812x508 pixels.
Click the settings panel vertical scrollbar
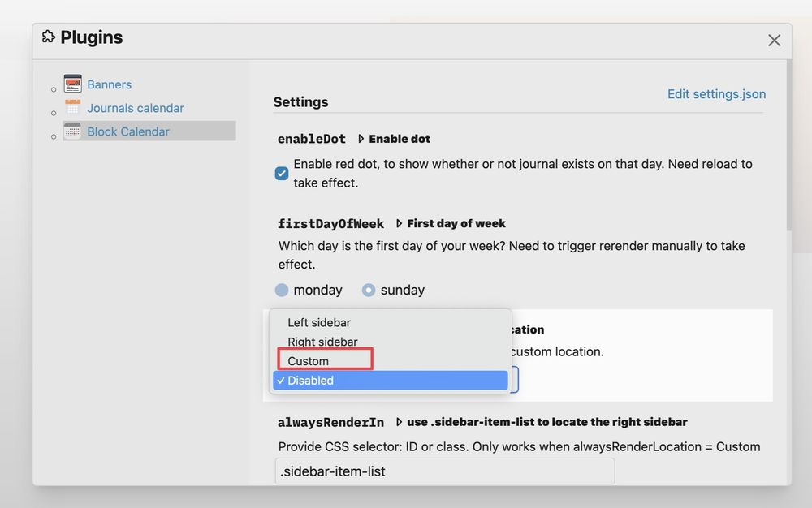788,145
